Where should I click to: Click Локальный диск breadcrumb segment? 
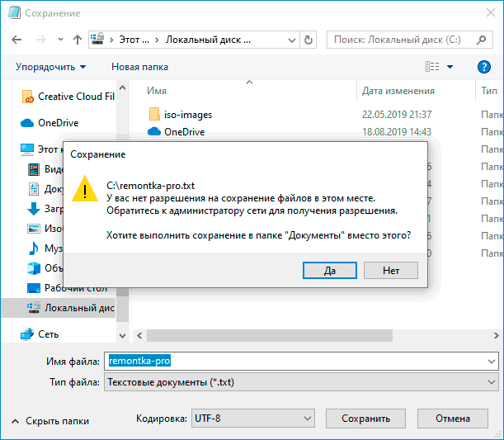point(208,40)
